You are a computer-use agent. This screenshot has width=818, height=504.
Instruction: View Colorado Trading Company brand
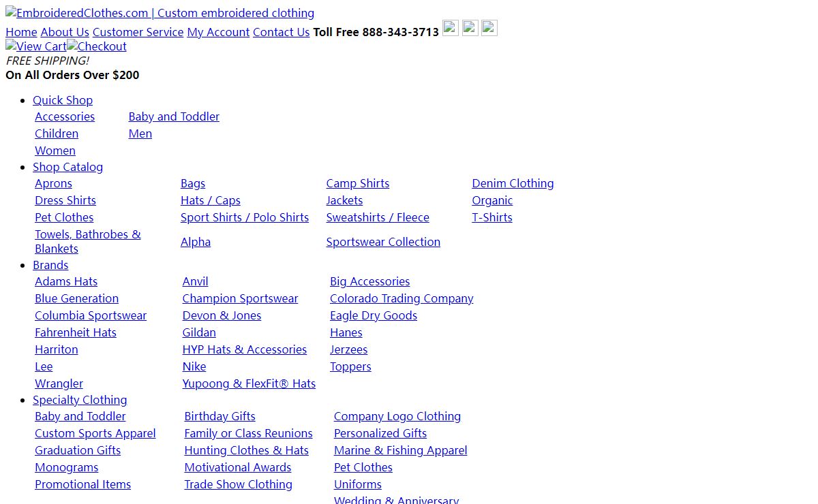click(402, 298)
